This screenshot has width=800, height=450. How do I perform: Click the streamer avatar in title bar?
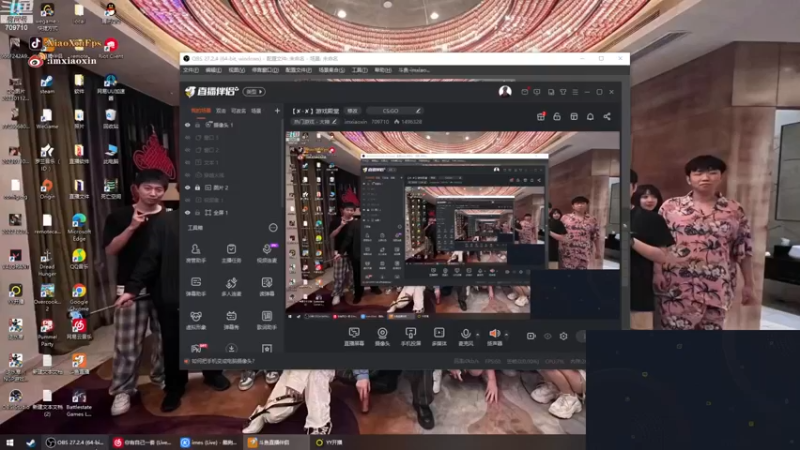coord(505,91)
